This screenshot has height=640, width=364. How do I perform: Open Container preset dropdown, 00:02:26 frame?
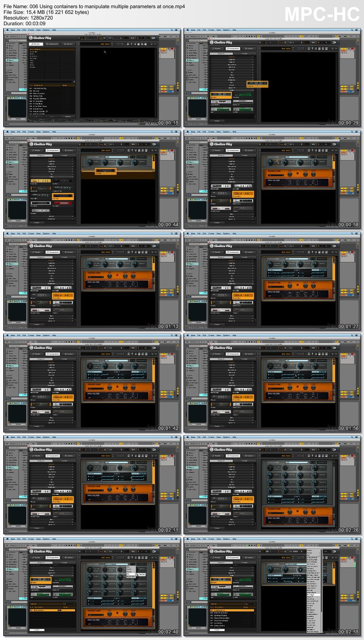297,462
